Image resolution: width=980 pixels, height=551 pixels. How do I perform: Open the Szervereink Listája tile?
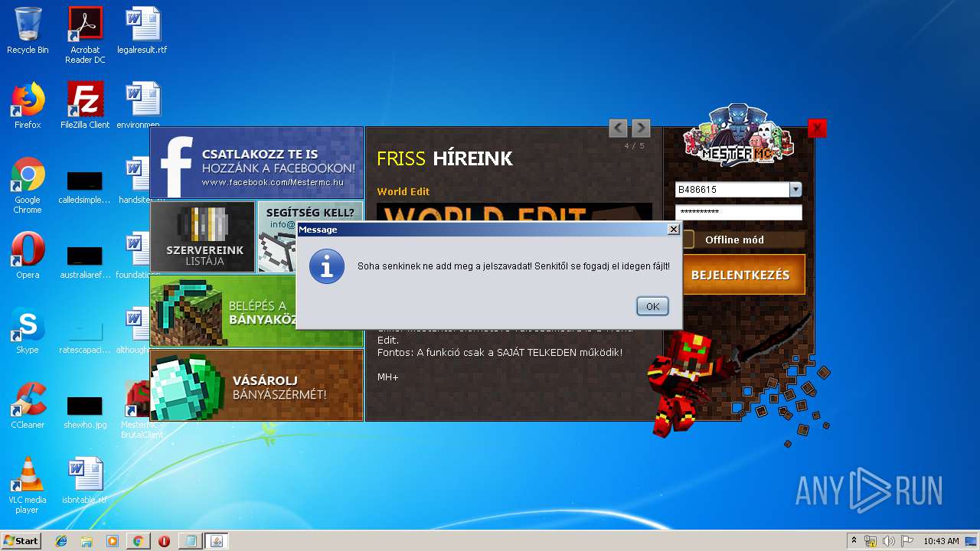point(203,236)
